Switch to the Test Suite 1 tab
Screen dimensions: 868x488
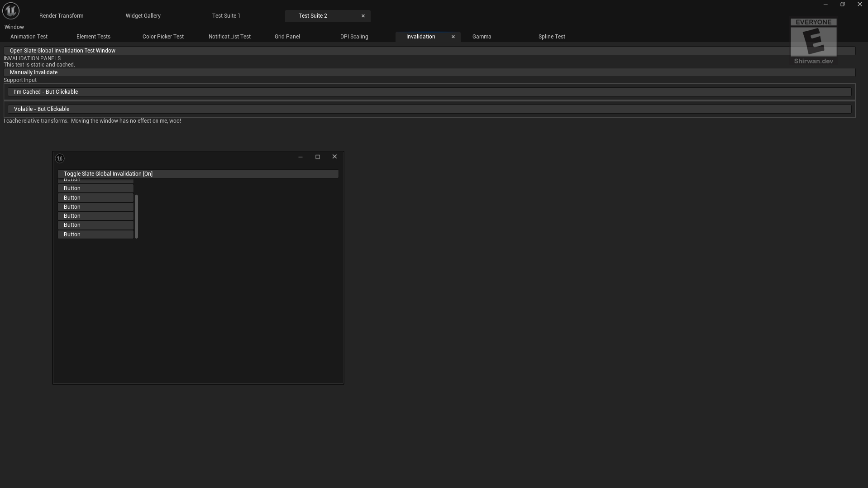click(226, 16)
